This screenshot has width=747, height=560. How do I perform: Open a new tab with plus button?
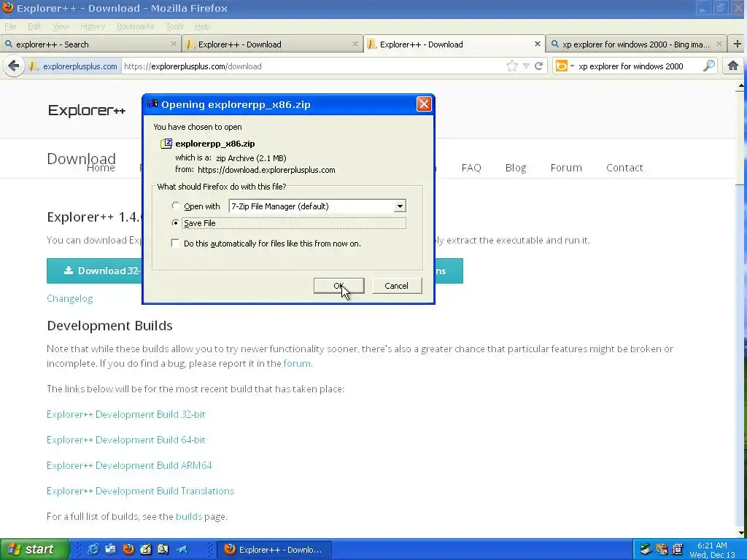coord(737,44)
